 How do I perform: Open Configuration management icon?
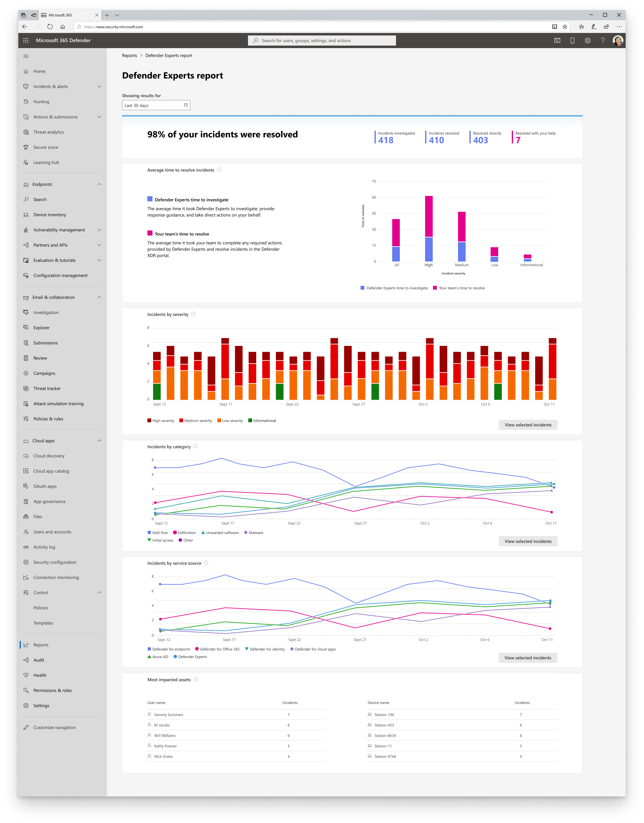(26, 275)
